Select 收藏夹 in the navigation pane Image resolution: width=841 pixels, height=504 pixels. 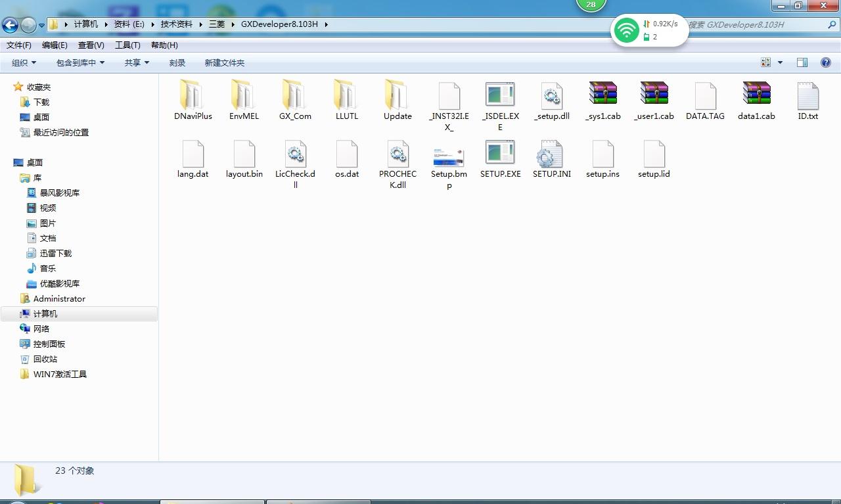(39, 87)
